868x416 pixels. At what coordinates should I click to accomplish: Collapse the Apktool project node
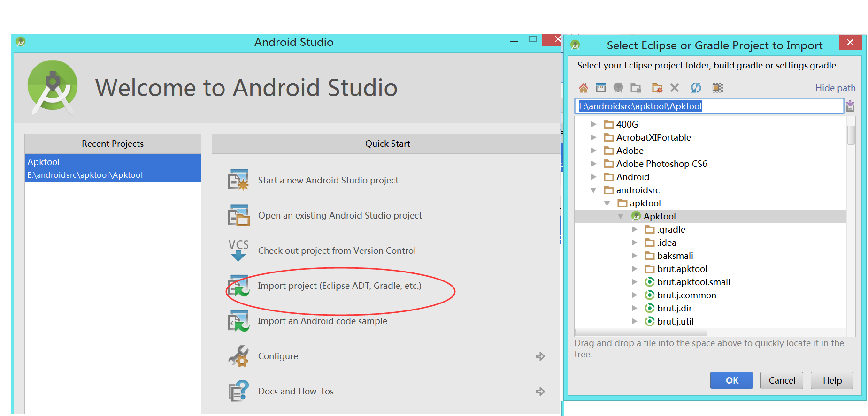[621, 216]
